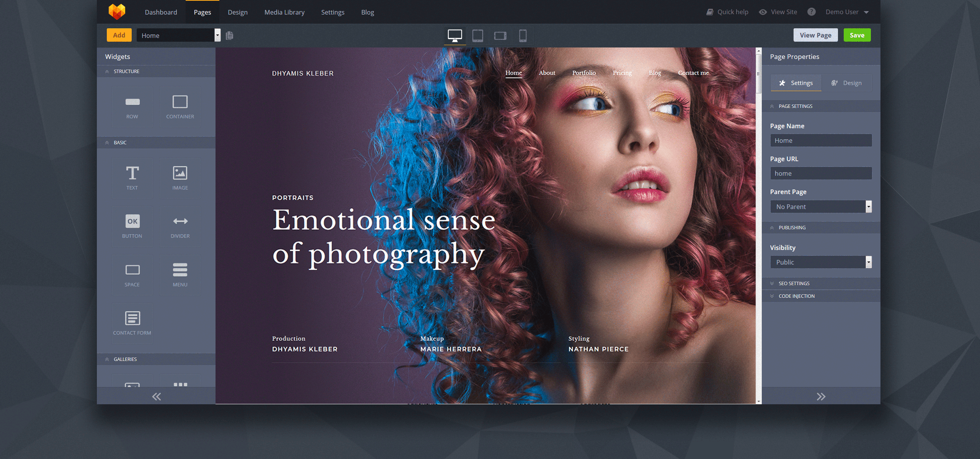
Task: Select the Space widget
Action: [132, 275]
